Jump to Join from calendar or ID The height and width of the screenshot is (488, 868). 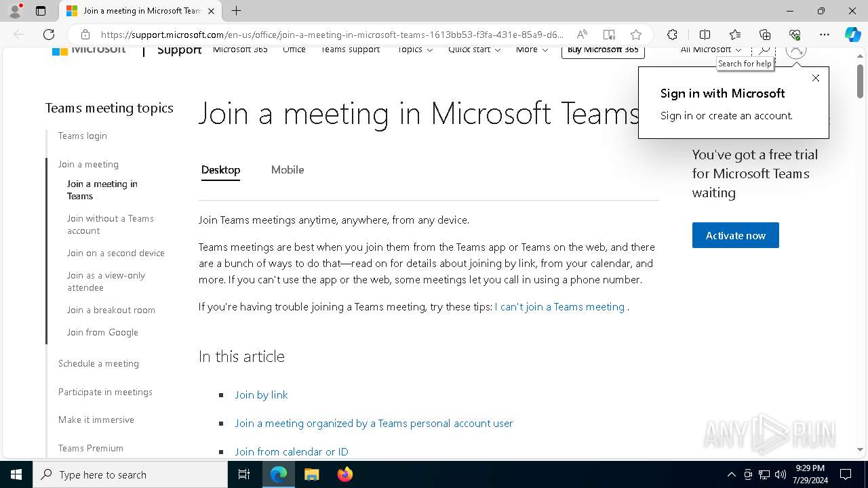click(292, 451)
